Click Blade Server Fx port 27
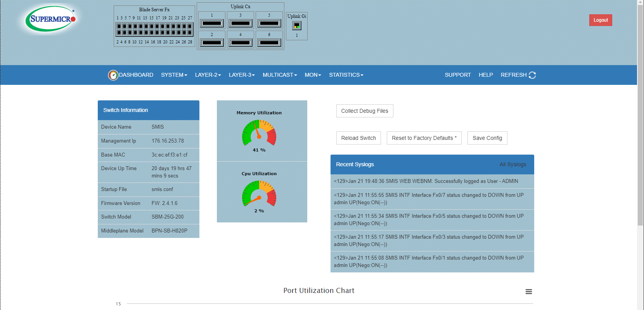Image resolution: width=644 pixels, height=310 pixels. click(190, 26)
